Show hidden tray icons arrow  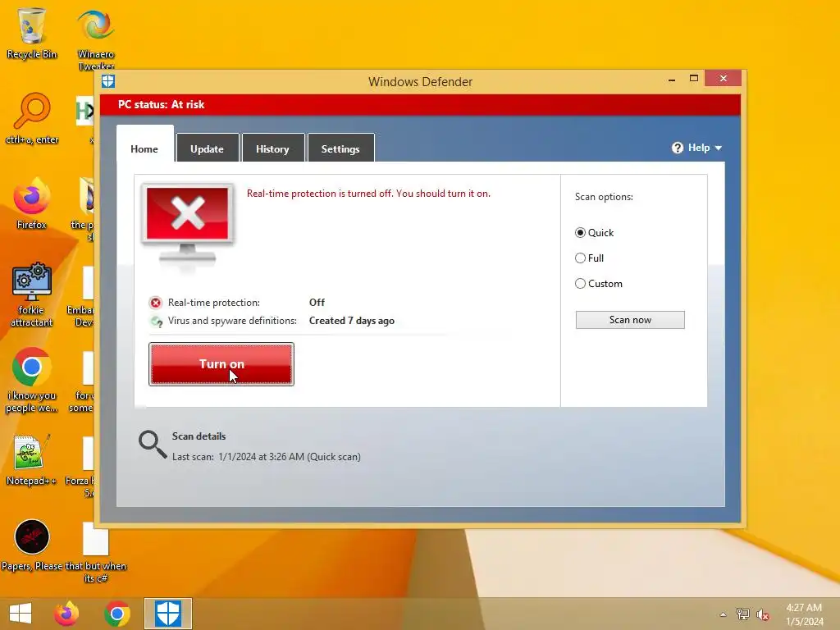pos(724,614)
